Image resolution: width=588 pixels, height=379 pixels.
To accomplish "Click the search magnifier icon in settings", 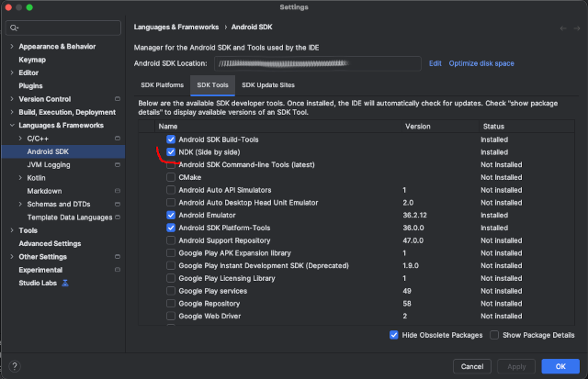I will pyautogui.click(x=14, y=28).
